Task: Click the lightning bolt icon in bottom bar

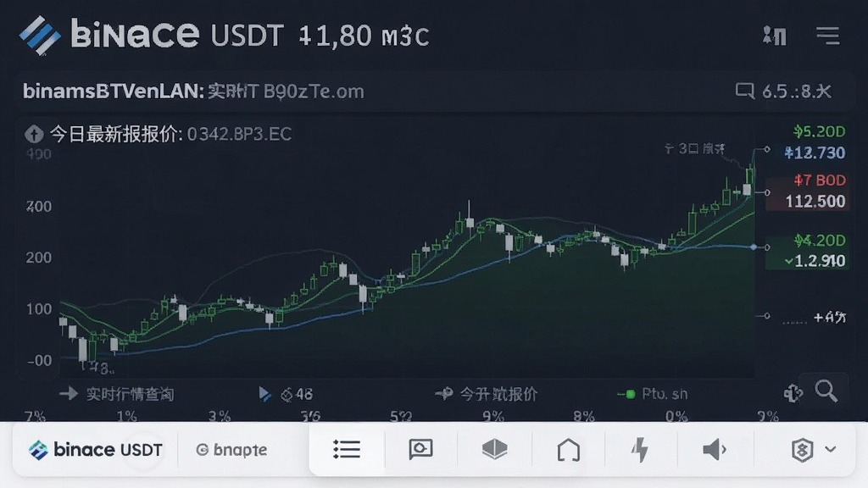Action: pyautogui.click(x=641, y=449)
